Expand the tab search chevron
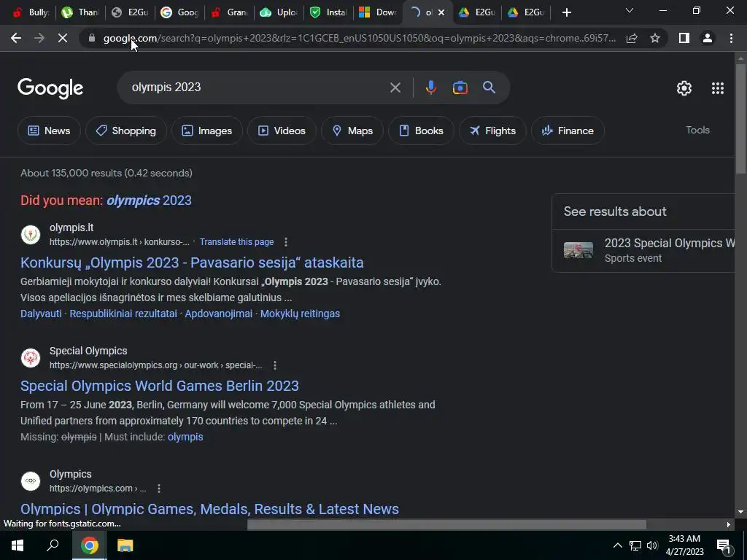 coord(630,10)
